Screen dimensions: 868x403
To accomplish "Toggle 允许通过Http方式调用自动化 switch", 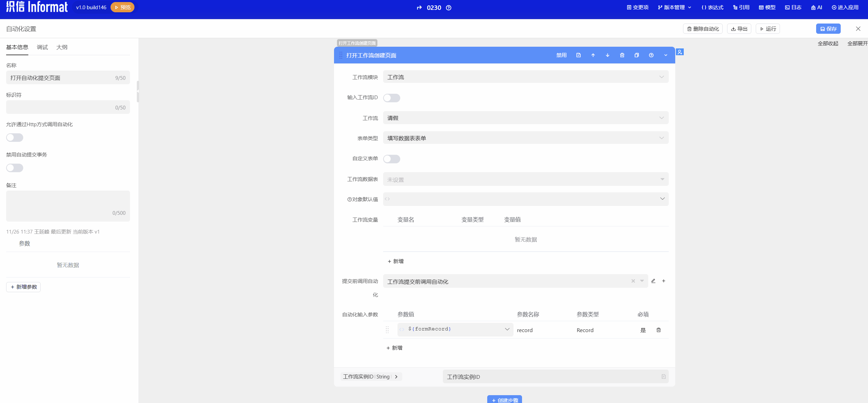I will point(15,138).
